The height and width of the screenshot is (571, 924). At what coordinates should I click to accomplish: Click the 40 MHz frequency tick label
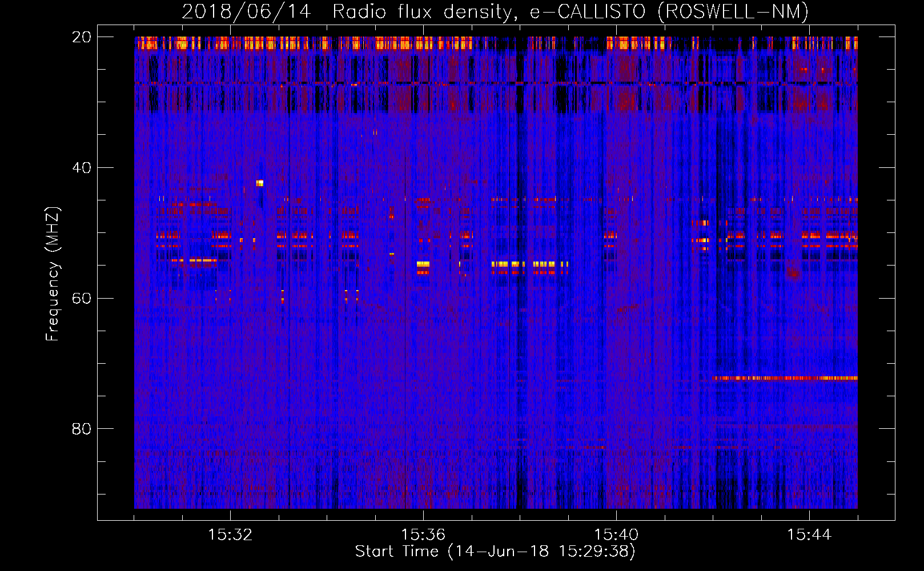(x=81, y=168)
